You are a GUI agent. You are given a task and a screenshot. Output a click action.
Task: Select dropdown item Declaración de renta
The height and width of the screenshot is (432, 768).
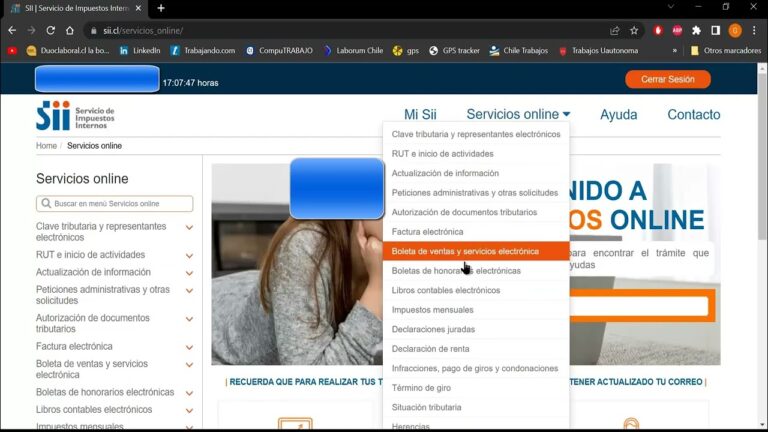476,349
